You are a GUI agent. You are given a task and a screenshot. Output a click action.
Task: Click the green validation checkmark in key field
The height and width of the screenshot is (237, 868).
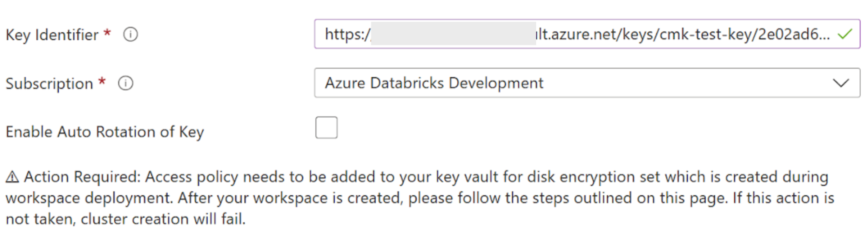pos(845,34)
